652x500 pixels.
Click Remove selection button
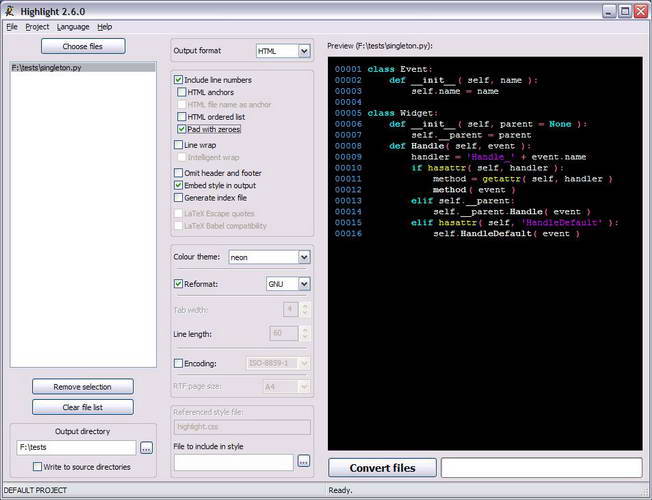pos(83,386)
